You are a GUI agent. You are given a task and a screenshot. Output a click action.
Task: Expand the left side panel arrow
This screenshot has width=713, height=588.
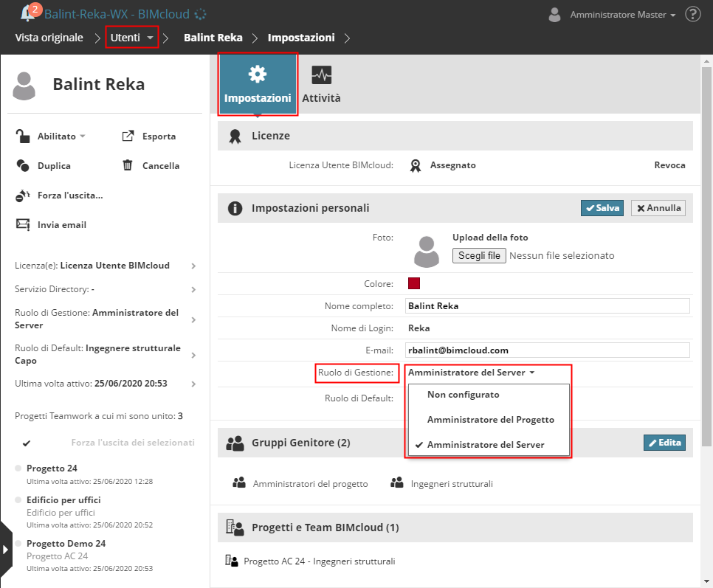click(5, 550)
